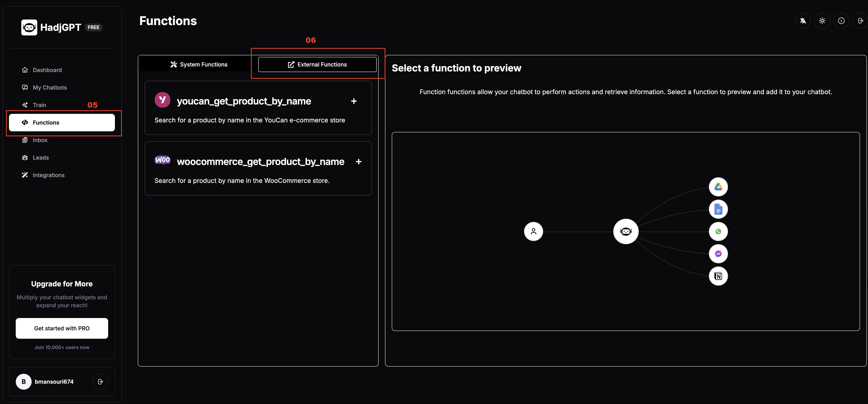Select the External Functions tab
Image resolution: width=868 pixels, height=404 pixels.
317,64
